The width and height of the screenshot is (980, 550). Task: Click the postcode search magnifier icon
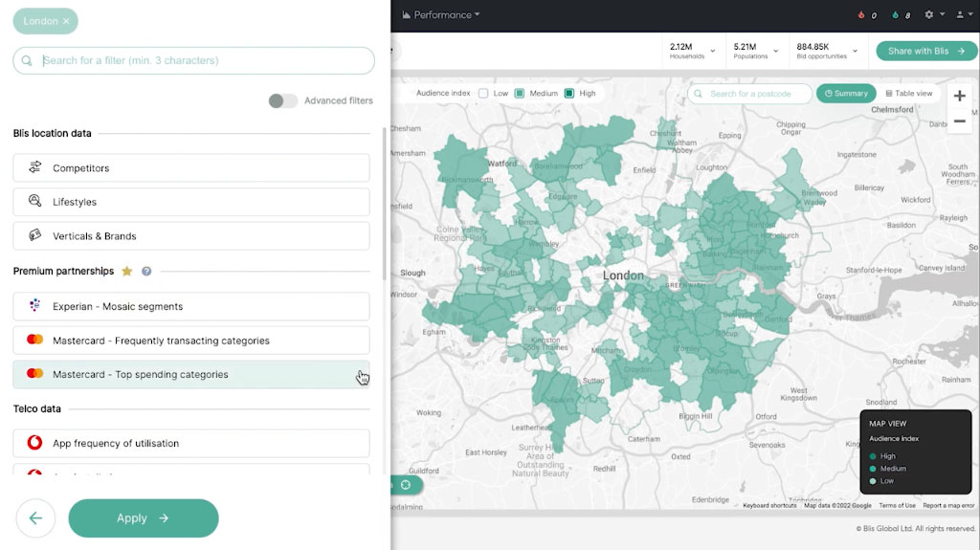pos(698,94)
